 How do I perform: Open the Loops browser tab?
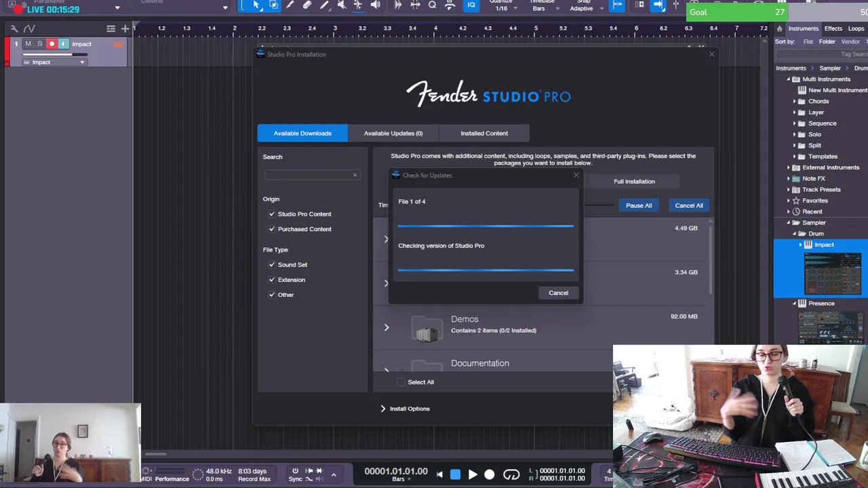pyautogui.click(x=857, y=28)
